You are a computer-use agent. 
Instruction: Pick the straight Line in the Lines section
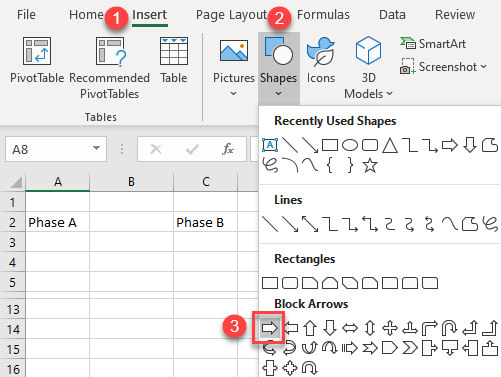270,224
